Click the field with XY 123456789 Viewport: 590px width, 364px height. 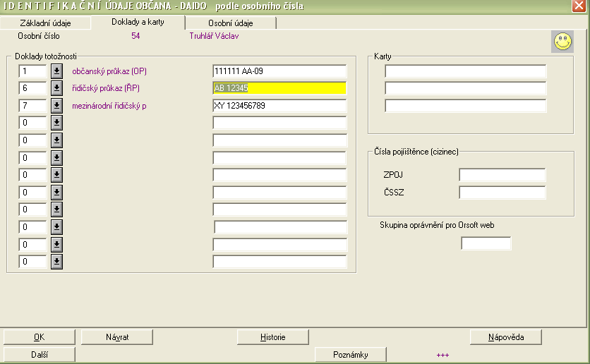click(x=279, y=106)
